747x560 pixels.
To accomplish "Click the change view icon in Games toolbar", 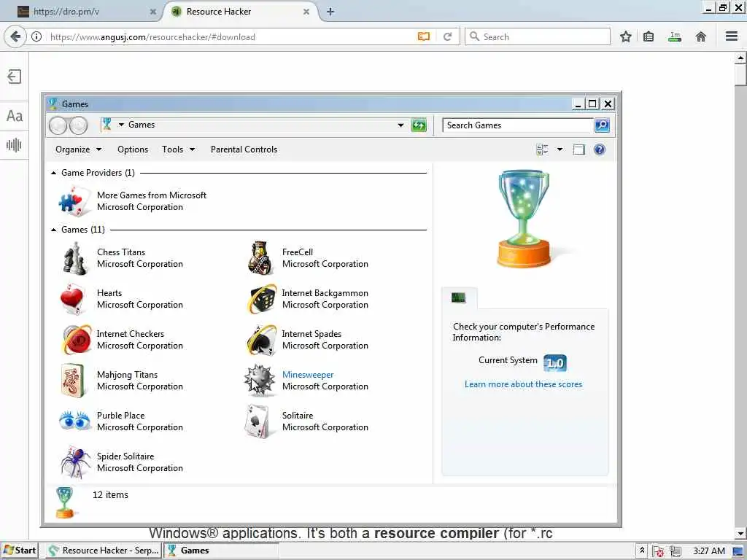I will coord(542,149).
